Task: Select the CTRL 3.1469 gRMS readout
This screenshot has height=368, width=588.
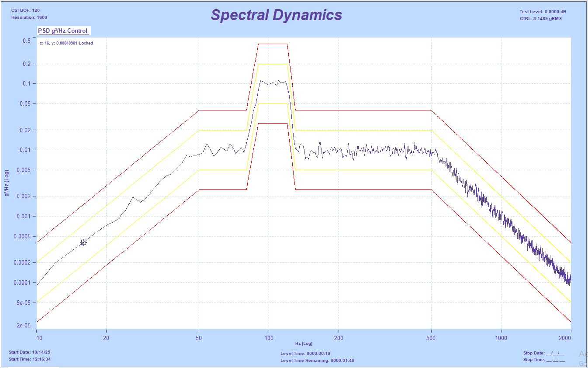Action: pos(540,19)
